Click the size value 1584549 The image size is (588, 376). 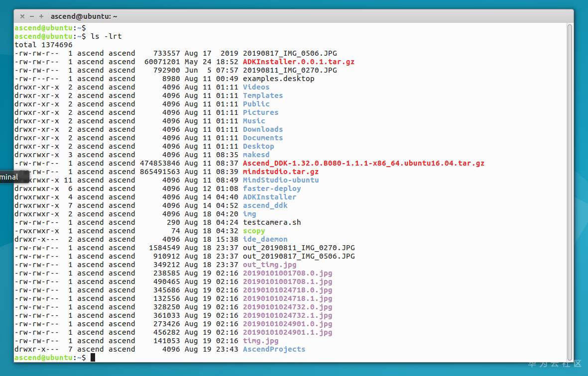tap(165, 248)
